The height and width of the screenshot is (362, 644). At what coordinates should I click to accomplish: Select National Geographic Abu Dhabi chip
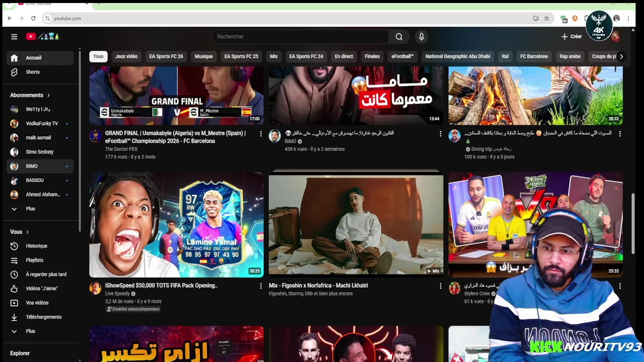click(458, 56)
